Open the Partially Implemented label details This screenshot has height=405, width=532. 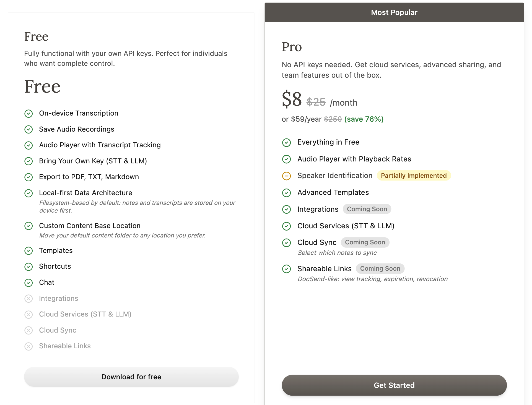coord(414,176)
